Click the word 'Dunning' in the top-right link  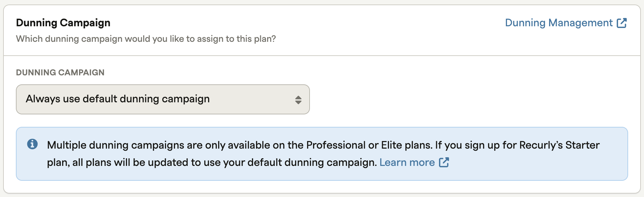point(525,23)
